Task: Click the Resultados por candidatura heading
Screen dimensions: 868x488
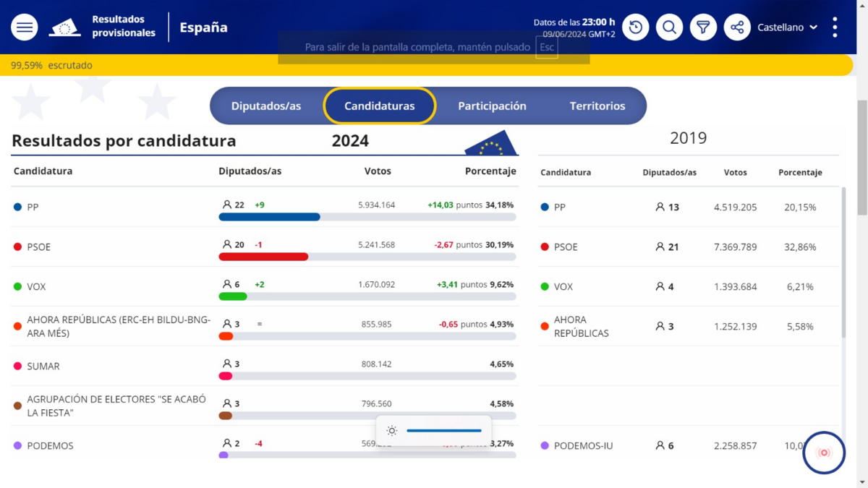Action: coord(124,140)
